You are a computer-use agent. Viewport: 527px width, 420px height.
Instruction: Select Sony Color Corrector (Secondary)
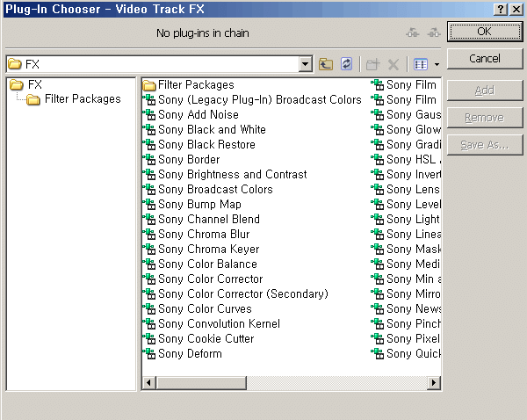click(x=235, y=293)
